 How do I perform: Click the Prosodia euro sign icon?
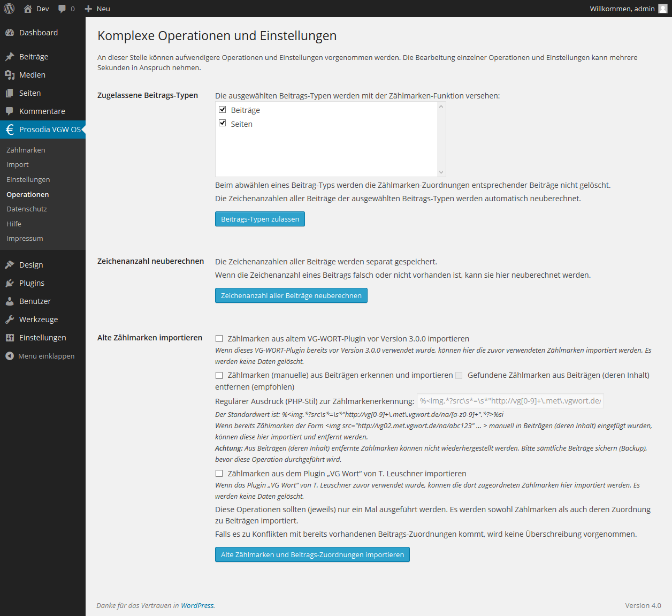pyautogui.click(x=10, y=130)
